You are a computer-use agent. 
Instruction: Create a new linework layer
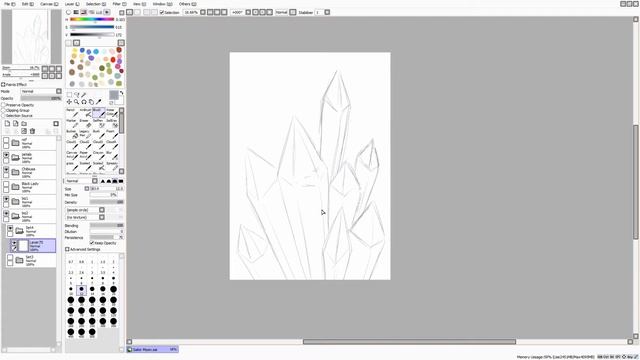[16, 124]
